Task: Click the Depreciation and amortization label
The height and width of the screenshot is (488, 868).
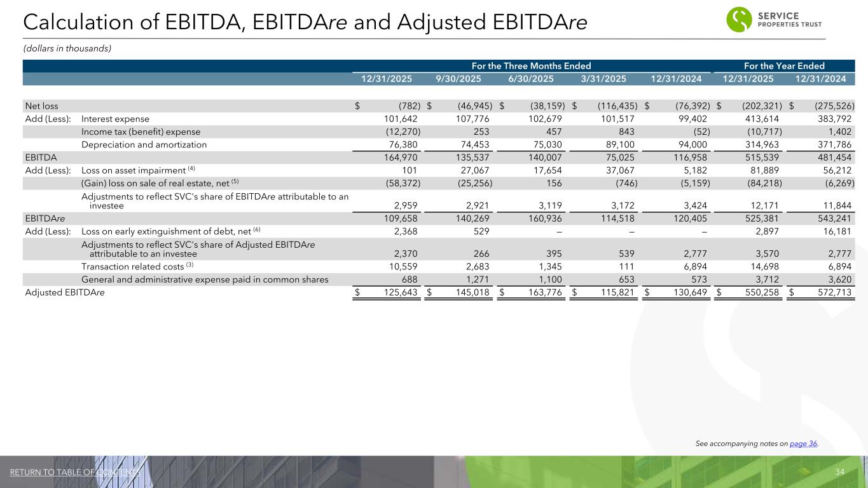Action: (144, 145)
